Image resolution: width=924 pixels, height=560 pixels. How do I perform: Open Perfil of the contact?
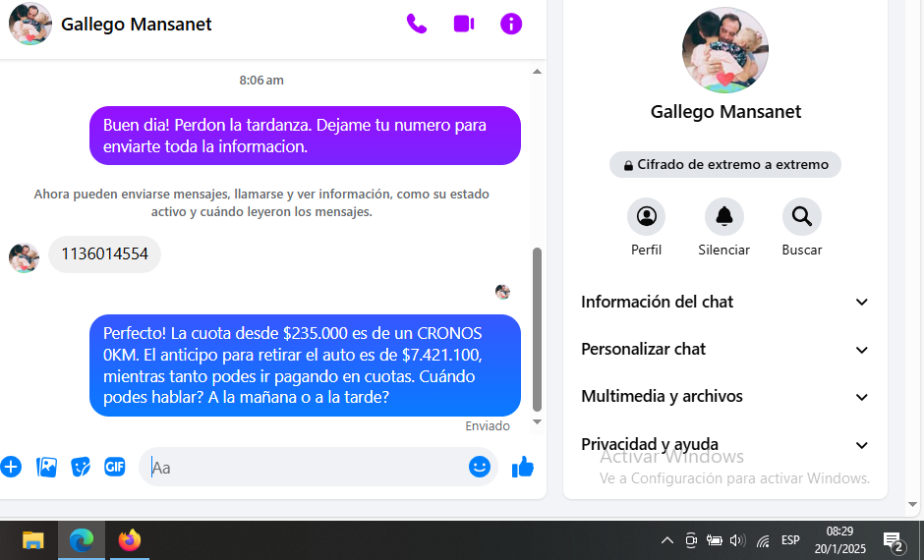pos(646,217)
